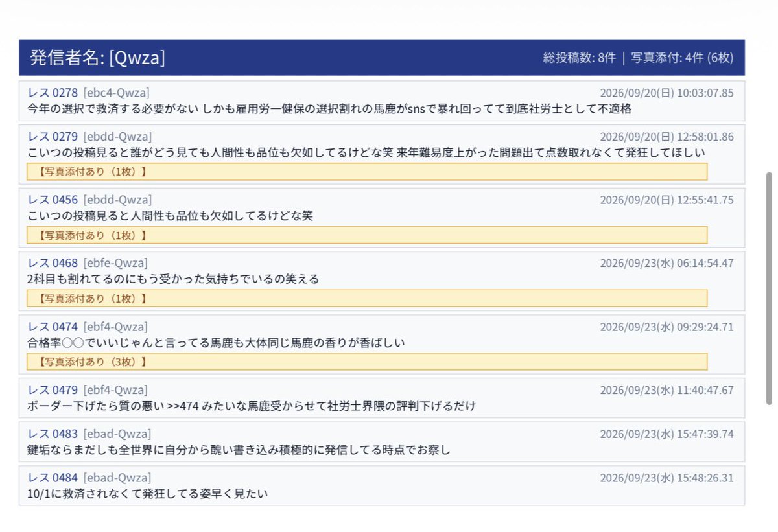Viewport: 778px width, 532px height.
Task: Click the ID [ebc4-Qwza]
Action: tap(116, 93)
